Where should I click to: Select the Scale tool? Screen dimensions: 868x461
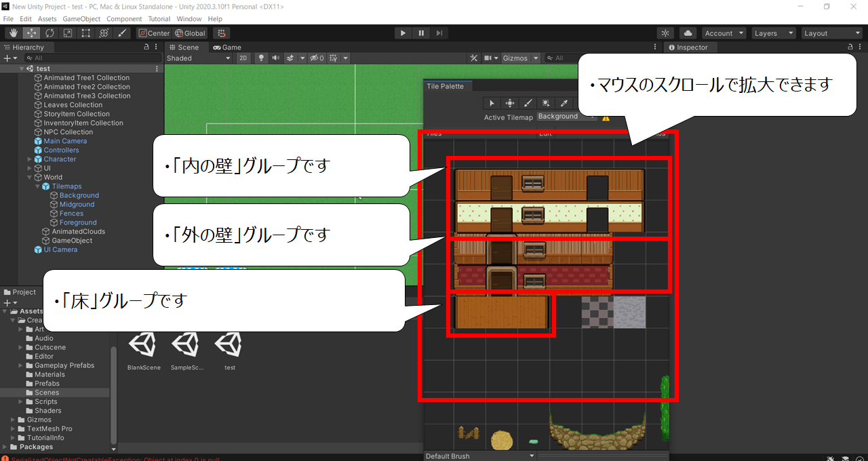click(68, 33)
